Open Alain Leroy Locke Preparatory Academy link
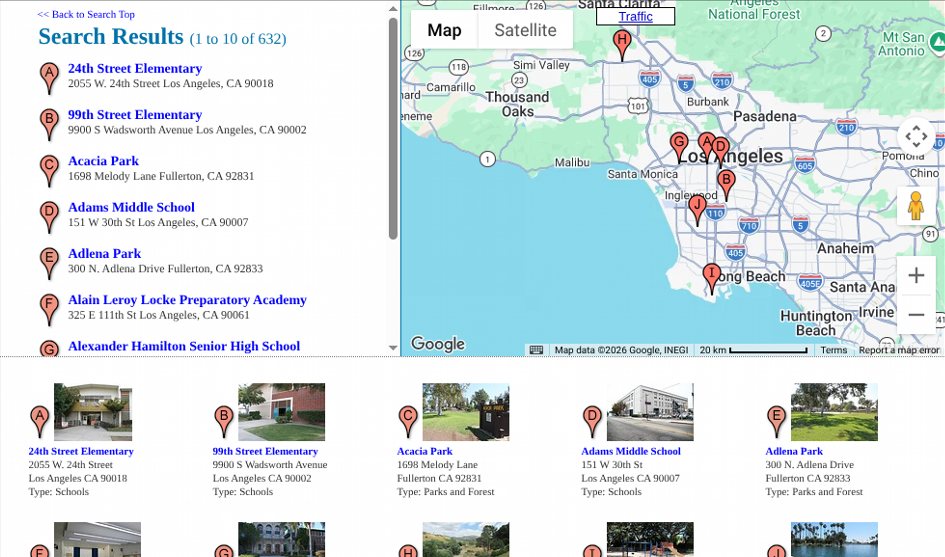Image resolution: width=945 pixels, height=557 pixels. pyautogui.click(x=187, y=300)
